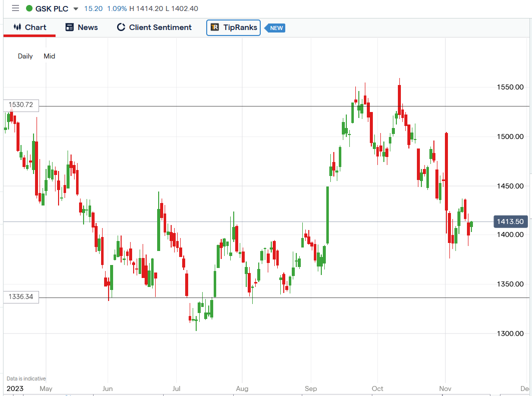Click the 1500.00 price axis label
532x396 pixels.
pos(510,136)
